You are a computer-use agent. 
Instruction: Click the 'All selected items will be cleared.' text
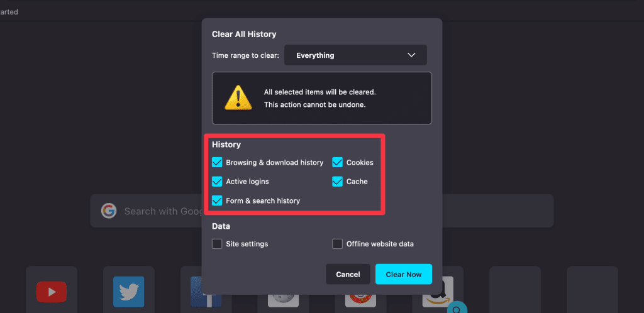(319, 92)
